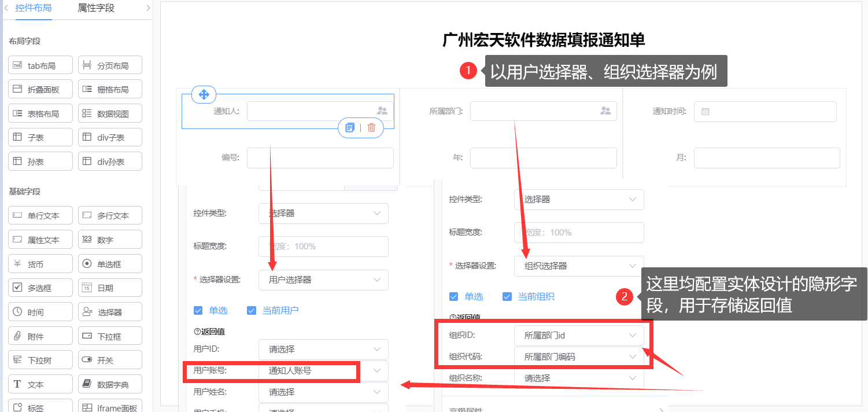Select the 数字 field control
The height and width of the screenshot is (412, 868).
tap(110, 240)
